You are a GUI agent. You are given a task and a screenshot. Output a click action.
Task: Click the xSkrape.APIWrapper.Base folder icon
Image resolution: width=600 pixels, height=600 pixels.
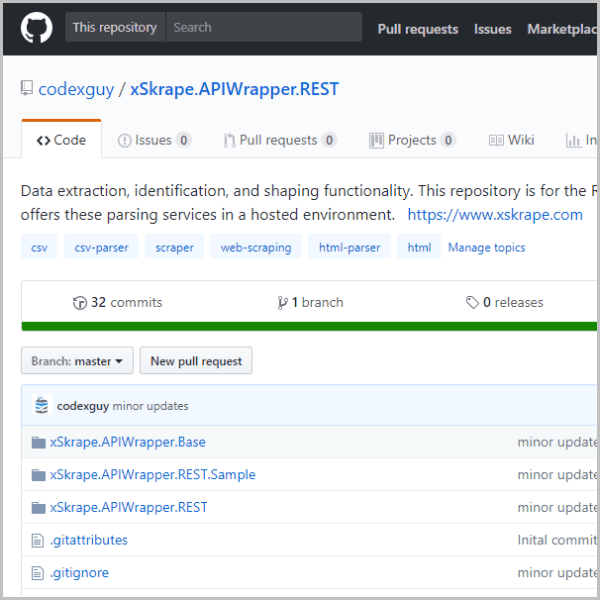pos(39,442)
